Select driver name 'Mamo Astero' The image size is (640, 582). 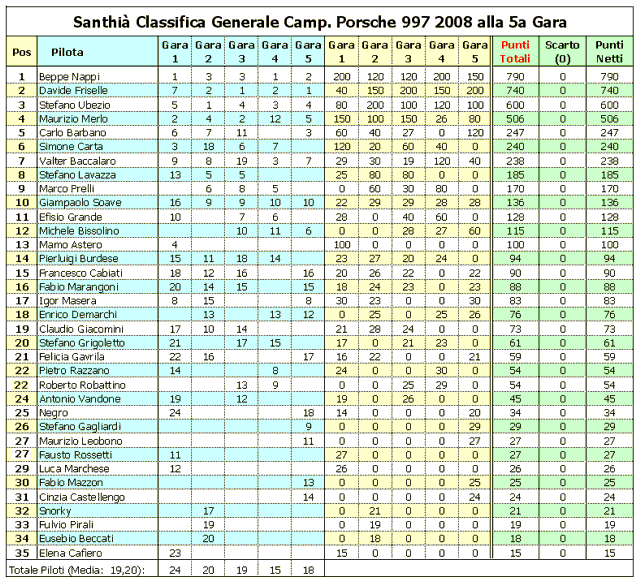click(71, 244)
